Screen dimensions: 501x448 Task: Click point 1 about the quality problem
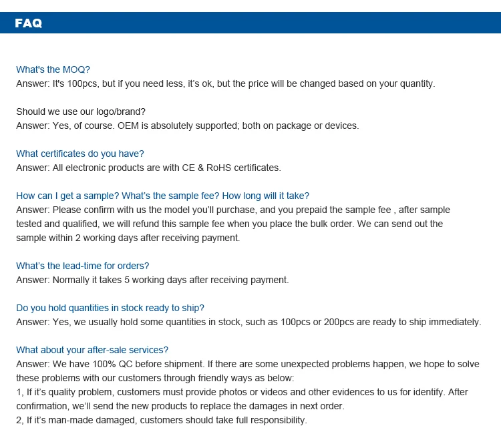pyautogui.click(x=242, y=392)
